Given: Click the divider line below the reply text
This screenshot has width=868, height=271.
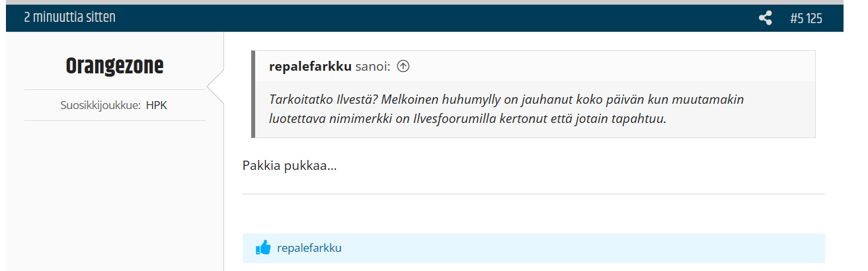Looking at the screenshot, I should point(533,194).
